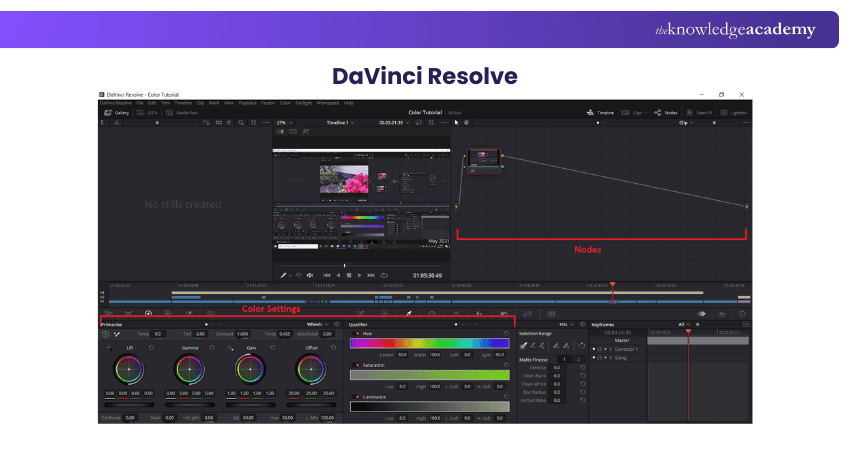Image resolution: width=850 pixels, height=450 pixels.
Task: Select the node thumbnail in the graph
Action: (484, 160)
